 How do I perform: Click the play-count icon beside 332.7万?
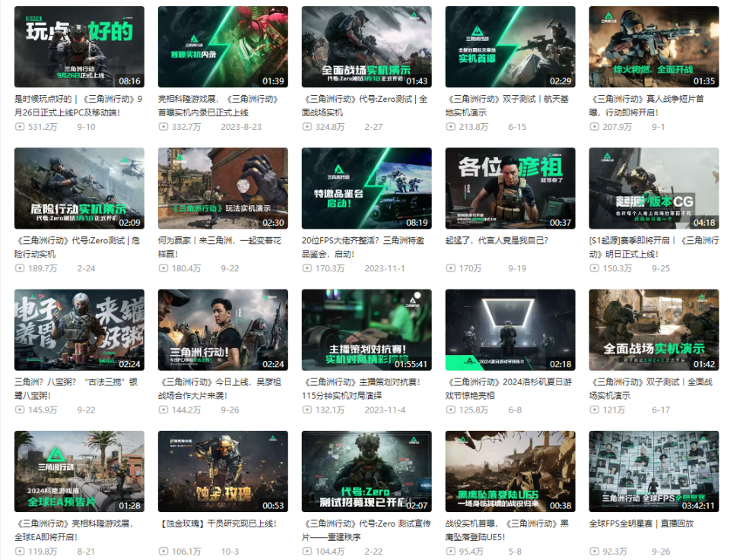[163, 126]
